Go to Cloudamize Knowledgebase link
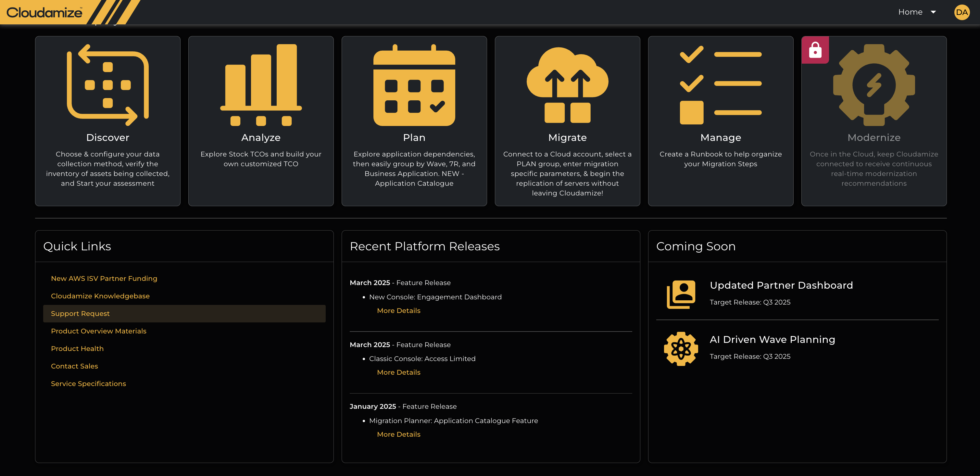 click(100, 296)
